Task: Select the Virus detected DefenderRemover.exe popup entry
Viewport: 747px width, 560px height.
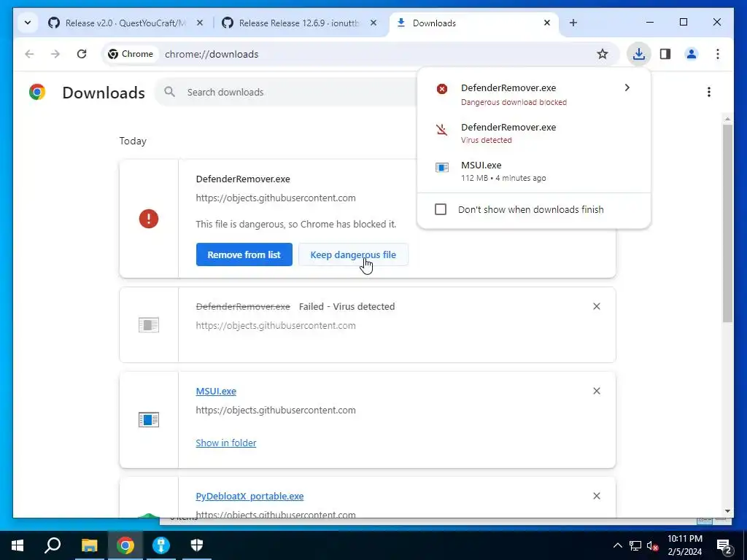Action: point(533,133)
